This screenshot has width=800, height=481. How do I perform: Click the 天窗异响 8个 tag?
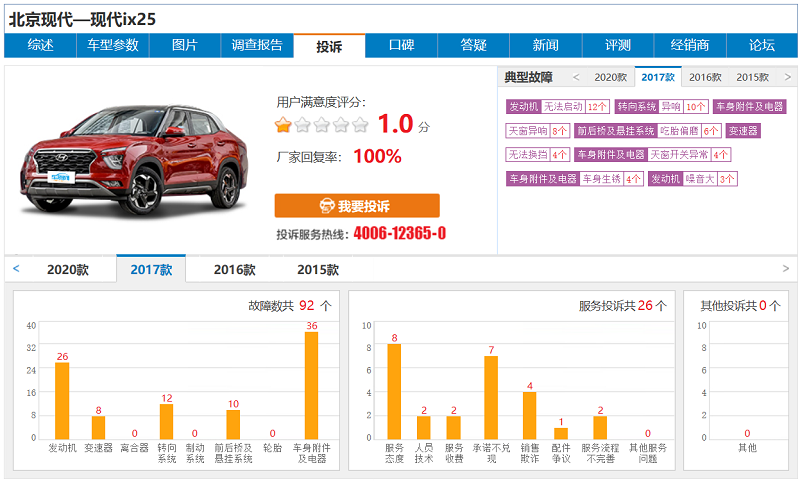coord(538,131)
